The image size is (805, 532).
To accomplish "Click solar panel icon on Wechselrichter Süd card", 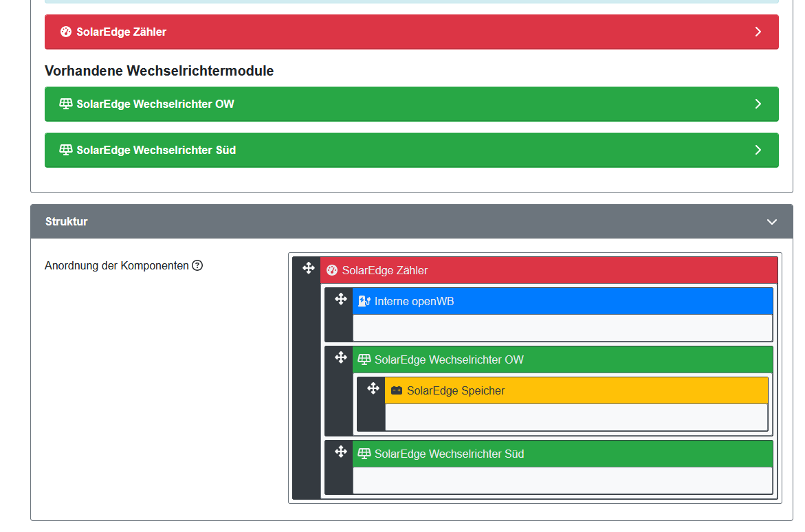I will 66,150.
